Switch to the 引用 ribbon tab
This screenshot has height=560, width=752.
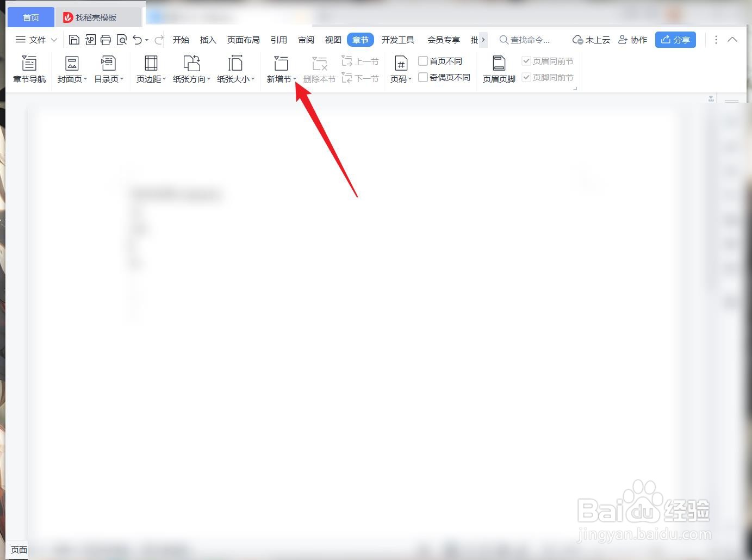click(x=279, y=40)
